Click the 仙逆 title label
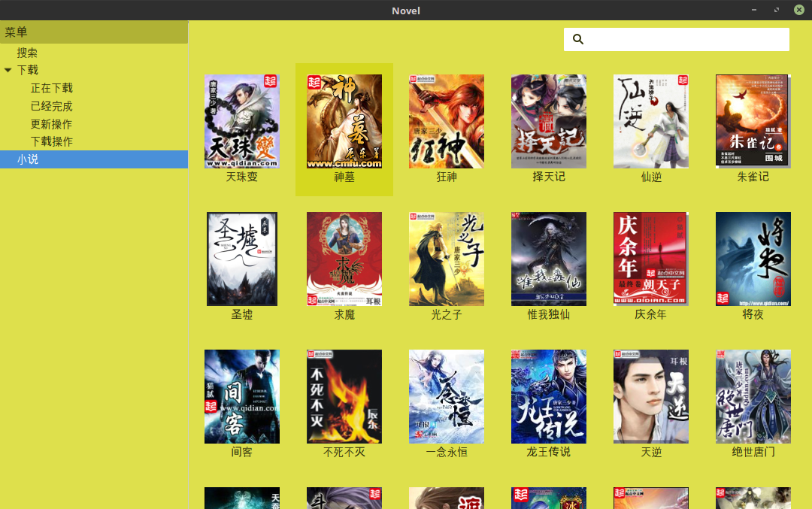 tap(651, 177)
